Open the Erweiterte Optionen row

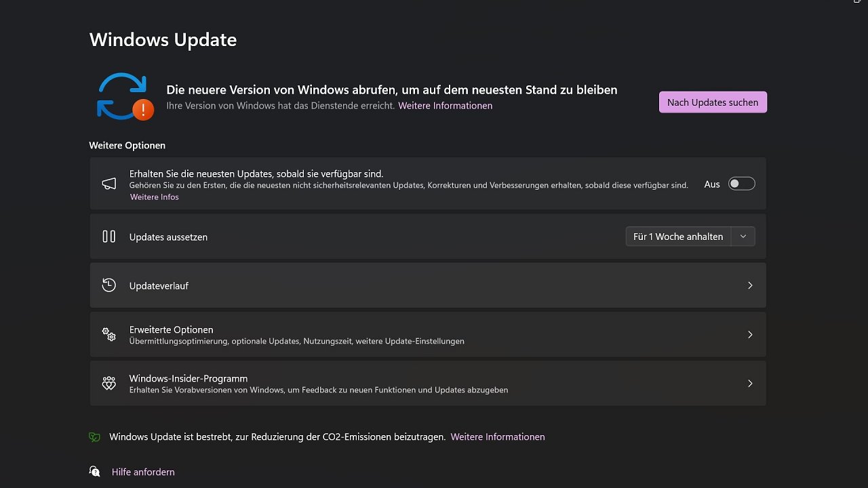coord(428,334)
